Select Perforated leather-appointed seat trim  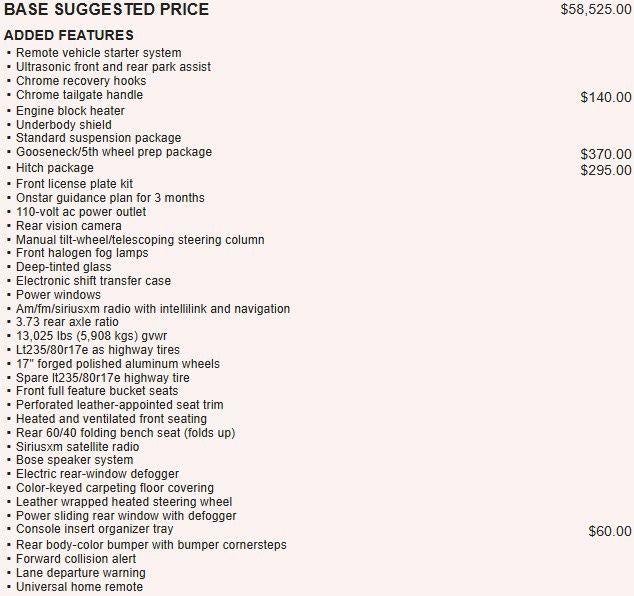coord(120,405)
